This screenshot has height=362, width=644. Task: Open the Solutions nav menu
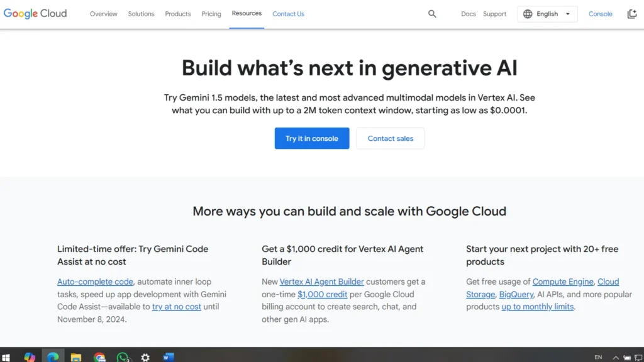141,14
